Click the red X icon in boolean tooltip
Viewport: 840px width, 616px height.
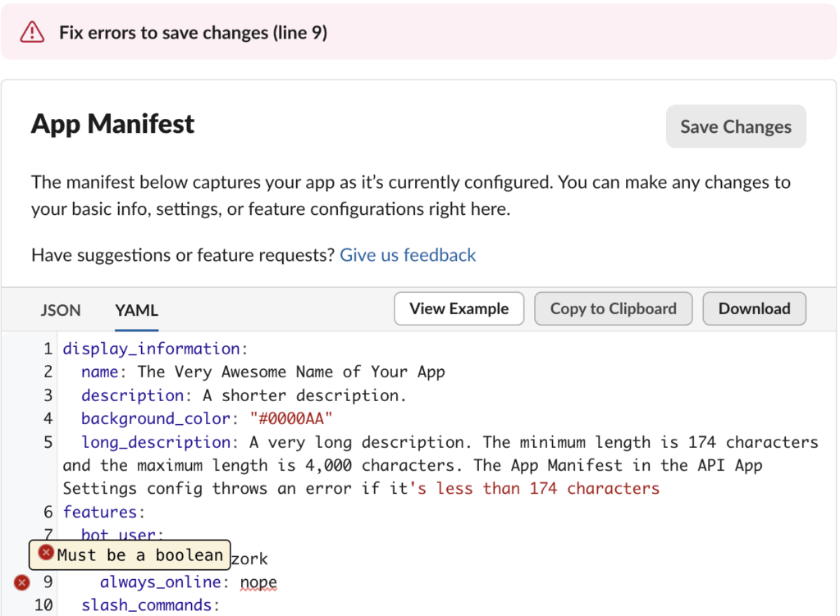(47, 554)
